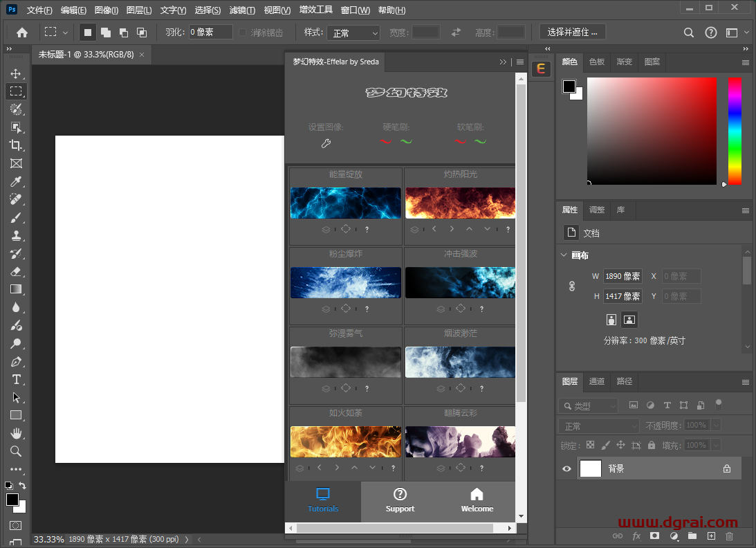Select the Eyedropper tool
This screenshot has height=548, width=756.
click(17, 181)
